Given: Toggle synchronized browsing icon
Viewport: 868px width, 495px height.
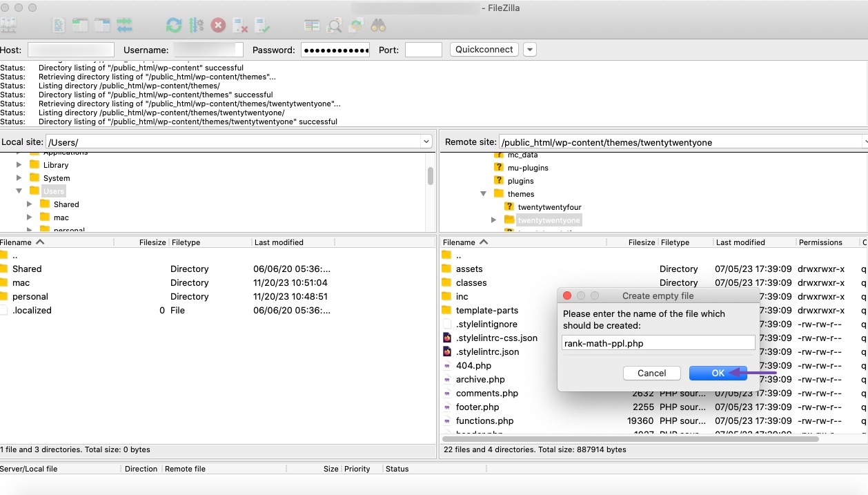Looking at the screenshot, I should (356, 26).
